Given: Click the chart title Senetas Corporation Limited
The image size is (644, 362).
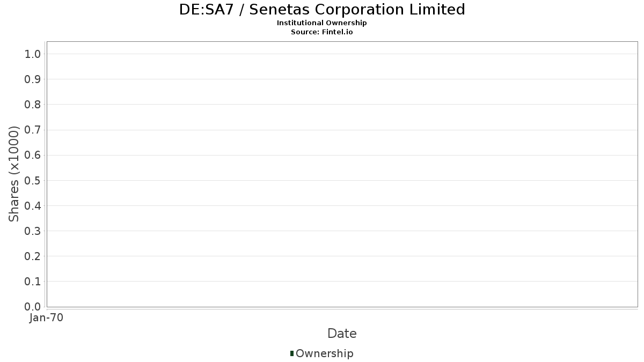Looking at the screenshot, I should 322,10.
